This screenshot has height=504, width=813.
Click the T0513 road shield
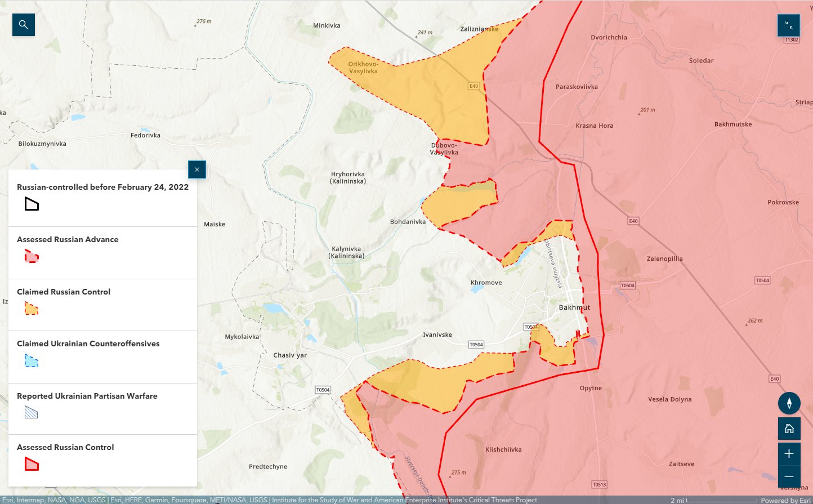[x=600, y=484]
